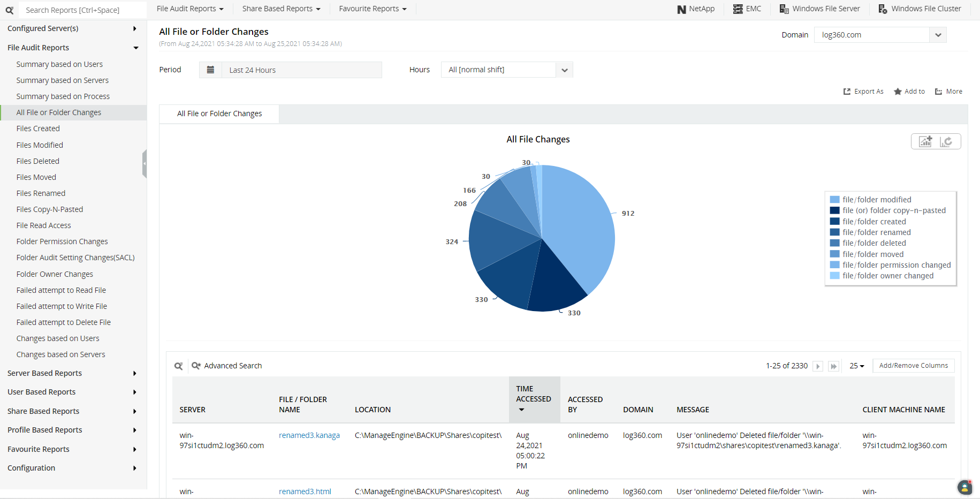980x499 pixels.
Task: Toggle file/folder modified legend entry
Action: point(876,200)
